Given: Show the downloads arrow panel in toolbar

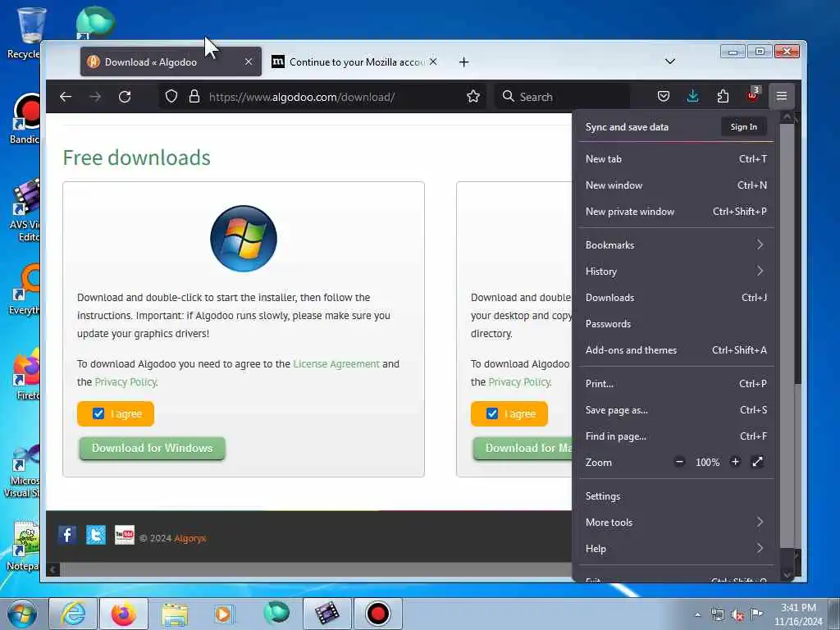Looking at the screenshot, I should [692, 97].
